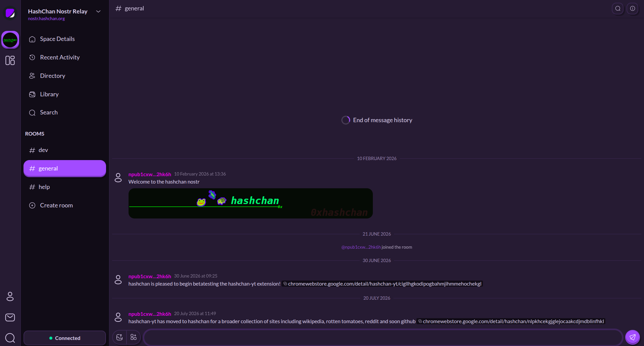
Task: Open the user profile icon in left rail
Action: pos(10,296)
